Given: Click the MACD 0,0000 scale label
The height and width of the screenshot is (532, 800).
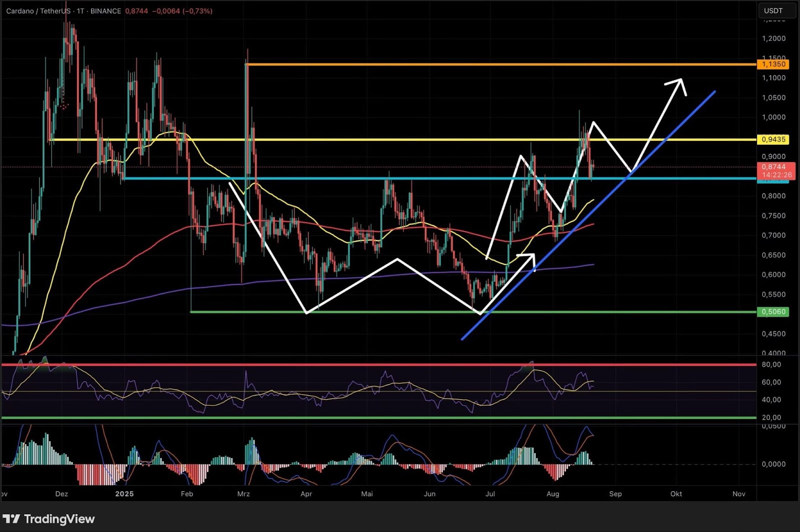Looking at the screenshot, I should coord(773,464).
